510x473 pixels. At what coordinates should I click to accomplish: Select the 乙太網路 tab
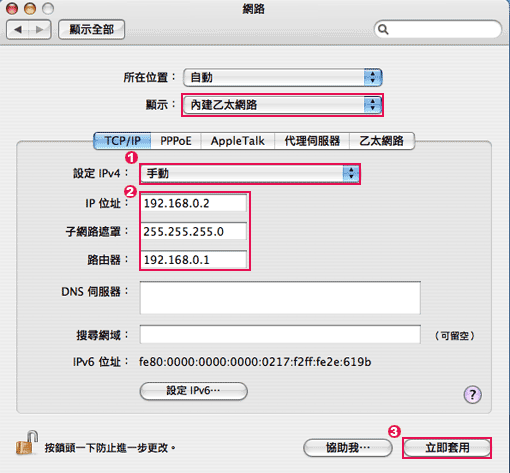pyautogui.click(x=382, y=141)
